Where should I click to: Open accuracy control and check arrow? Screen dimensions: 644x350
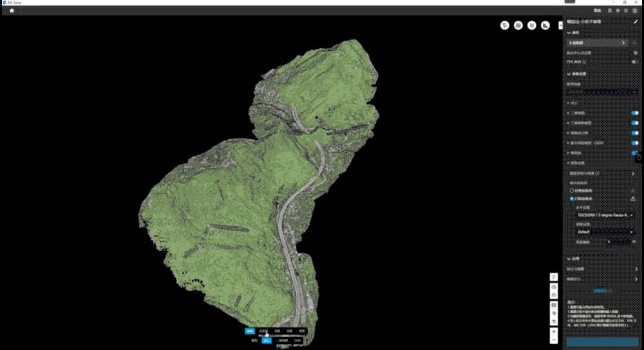pyautogui.click(x=633, y=173)
